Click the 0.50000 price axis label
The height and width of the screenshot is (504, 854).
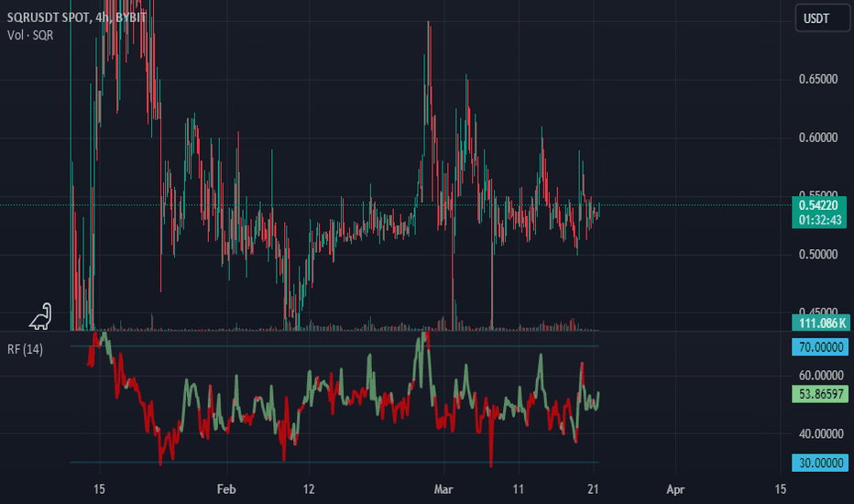[x=818, y=255]
